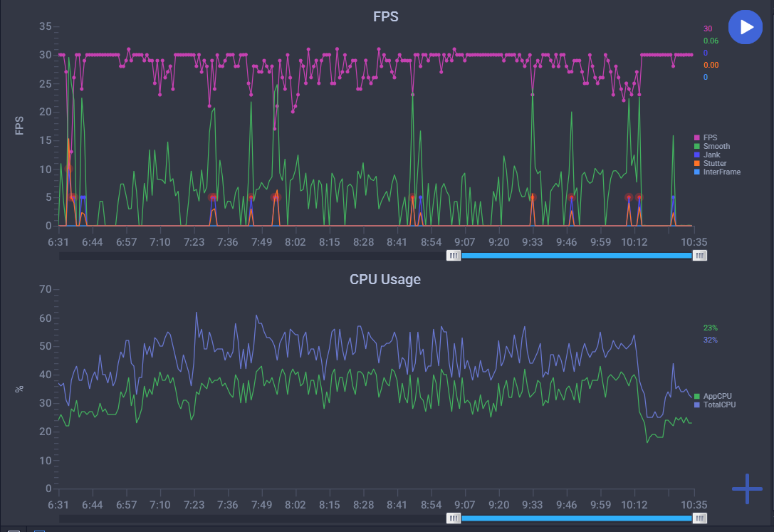Toggle InterFrame series in chart legend
The image size is (774, 532).
coord(717,172)
